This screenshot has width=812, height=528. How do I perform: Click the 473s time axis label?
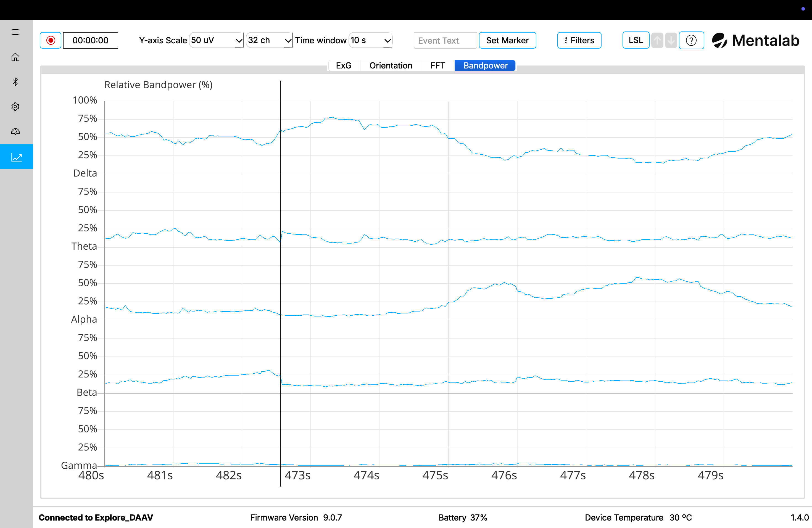(297, 476)
